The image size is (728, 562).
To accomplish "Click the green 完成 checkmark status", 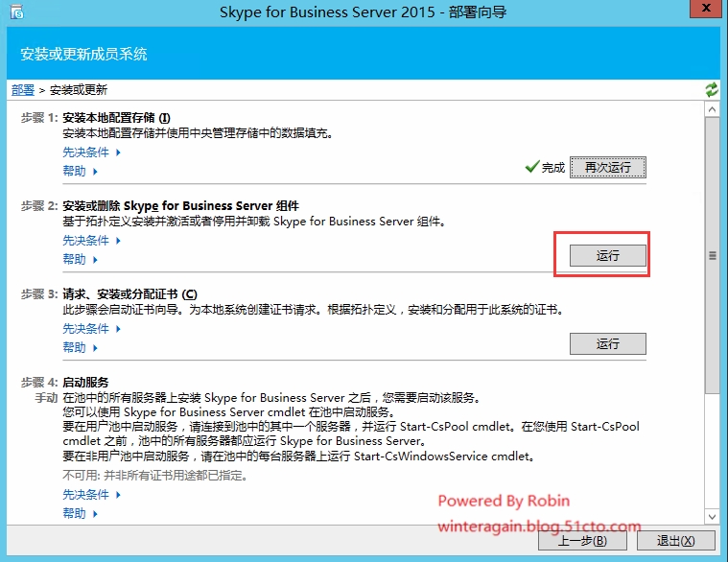I will pyautogui.click(x=545, y=167).
